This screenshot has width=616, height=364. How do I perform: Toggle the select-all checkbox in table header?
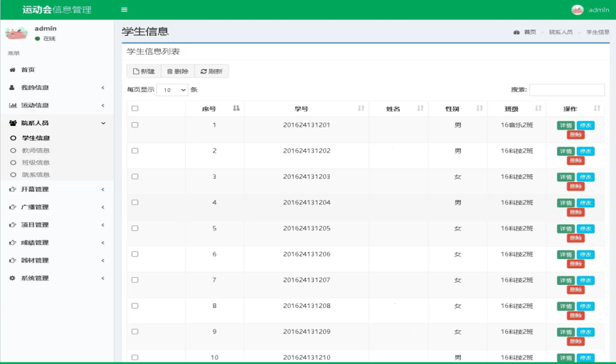(x=135, y=109)
